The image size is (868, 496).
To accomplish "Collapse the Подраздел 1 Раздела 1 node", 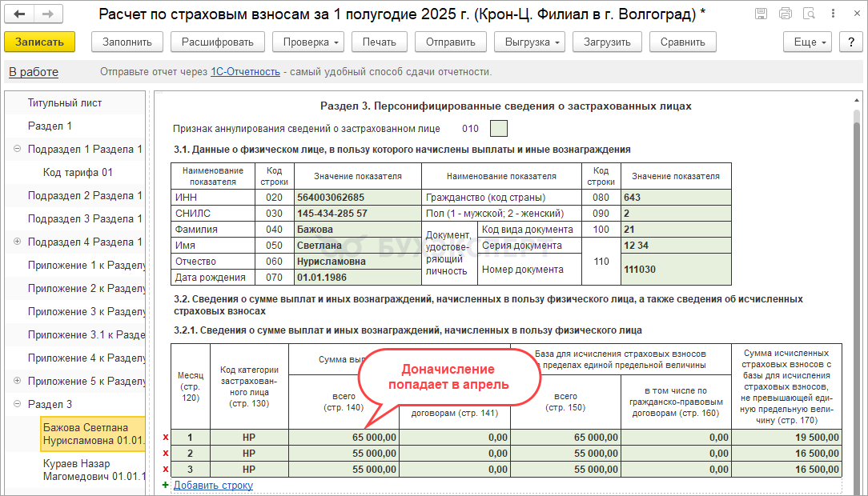I will [17, 149].
